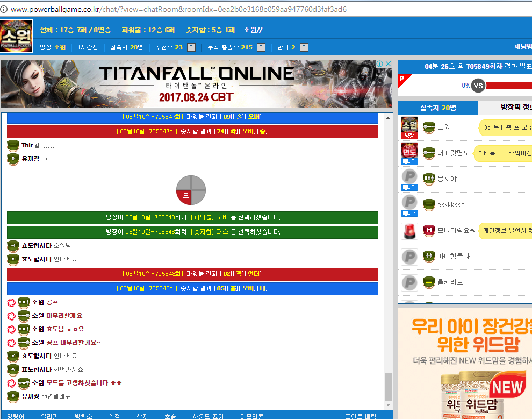Click the header text 방장 소원
Image resolution: width=532 pixels, height=419 pixels.
point(53,47)
